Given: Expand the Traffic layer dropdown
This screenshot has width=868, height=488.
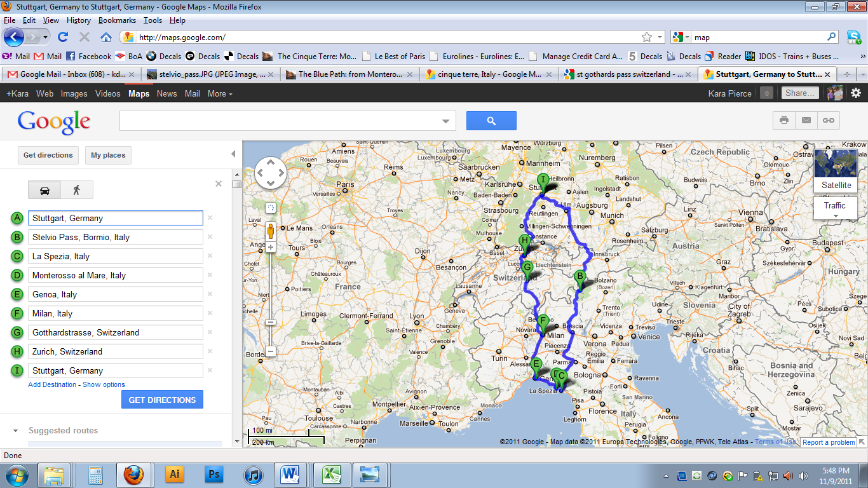Looking at the screenshot, I should 834,209.
